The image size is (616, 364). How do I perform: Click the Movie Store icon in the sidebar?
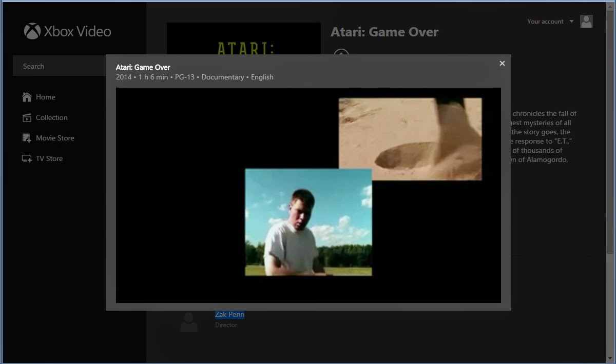[27, 138]
